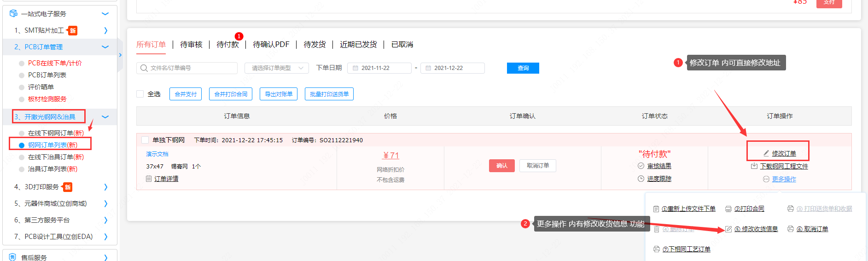Click the check-circle icon beside 审核结果
The width and height of the screenshot is (868, 261).
point(641,166)
